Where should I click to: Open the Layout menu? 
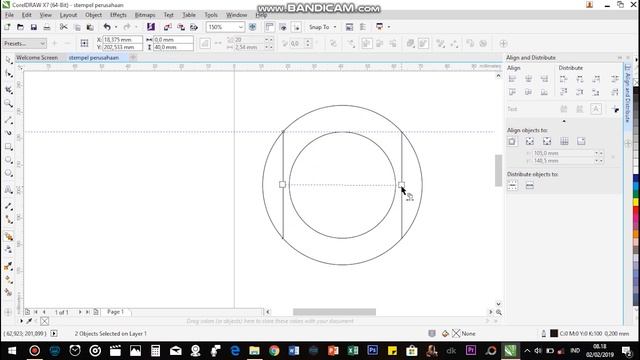click(x=68, y=15)
